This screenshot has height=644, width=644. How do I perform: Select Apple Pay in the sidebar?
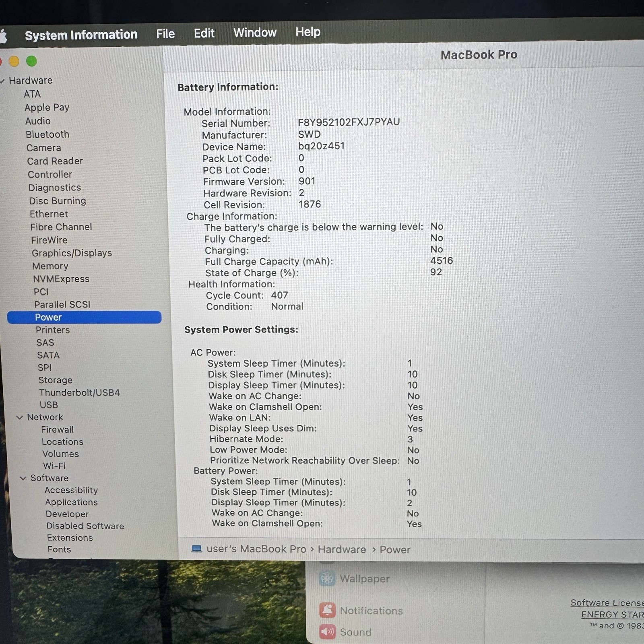47,108
